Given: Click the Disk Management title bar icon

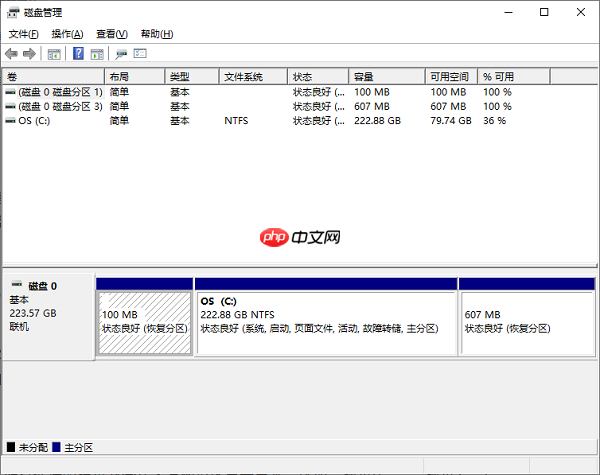Looking at the screenshot, I should [13, 13].
